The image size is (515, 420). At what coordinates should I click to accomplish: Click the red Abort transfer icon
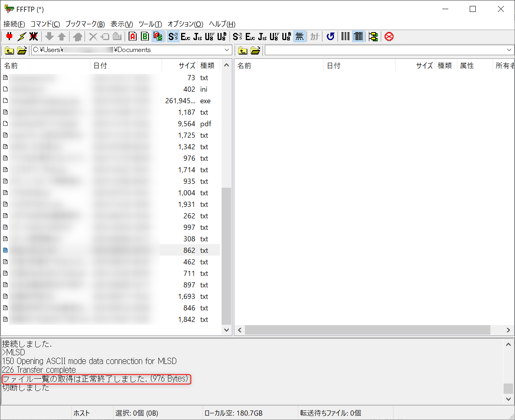(389, 37)
